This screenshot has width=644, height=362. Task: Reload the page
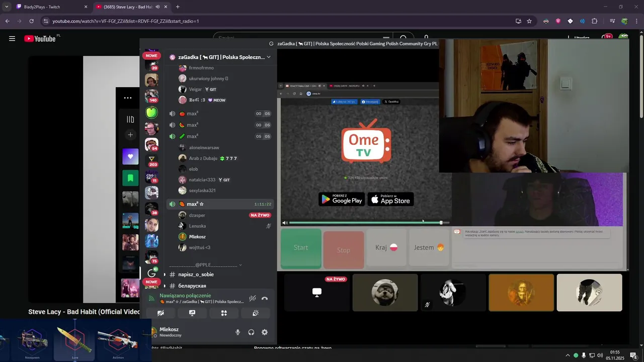[x=31, y=21]
